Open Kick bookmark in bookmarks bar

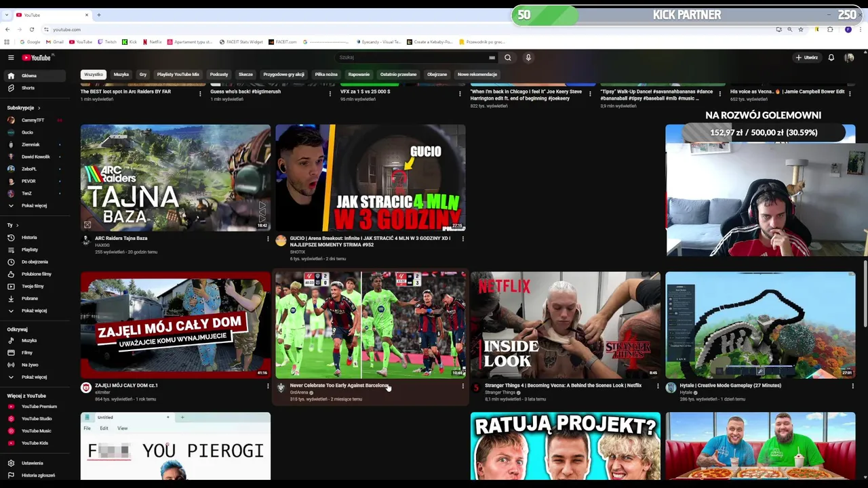coord(130,42)
